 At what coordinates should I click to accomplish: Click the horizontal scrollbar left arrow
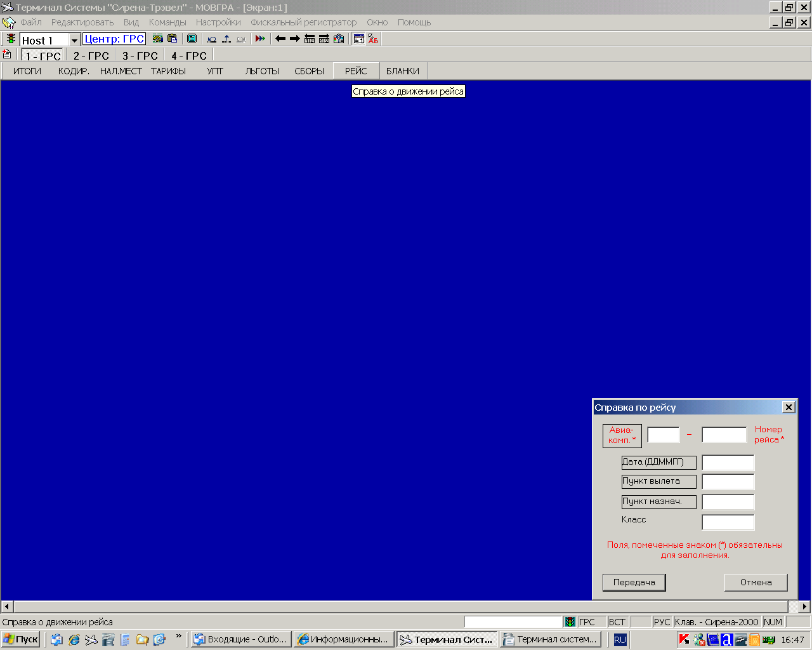[x=8, y=606]
